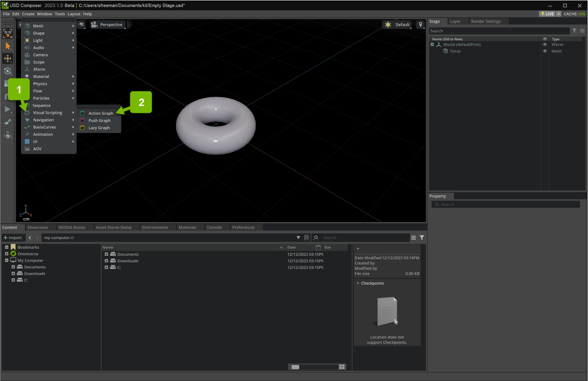
Task: Select the paint brush tool
Action: (8, 122)
